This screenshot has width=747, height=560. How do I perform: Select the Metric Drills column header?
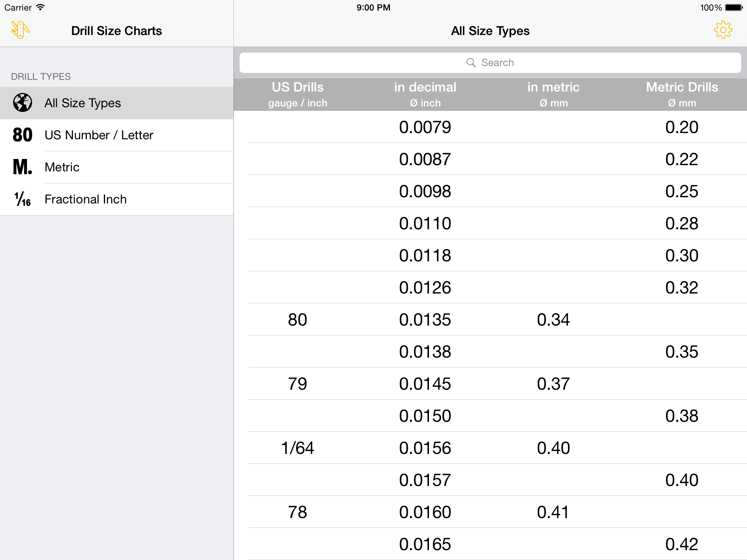click(682, 94)
